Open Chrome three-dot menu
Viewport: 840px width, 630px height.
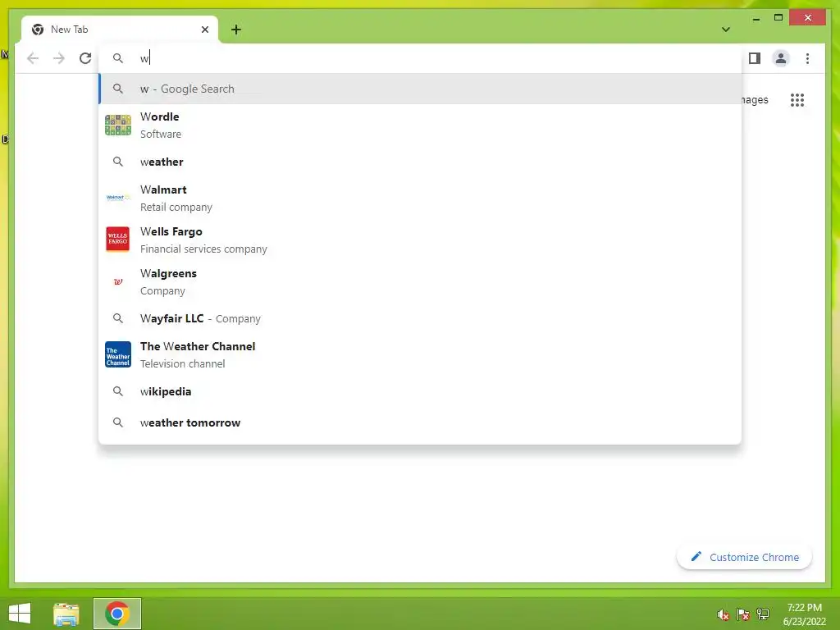pos(807,58)
